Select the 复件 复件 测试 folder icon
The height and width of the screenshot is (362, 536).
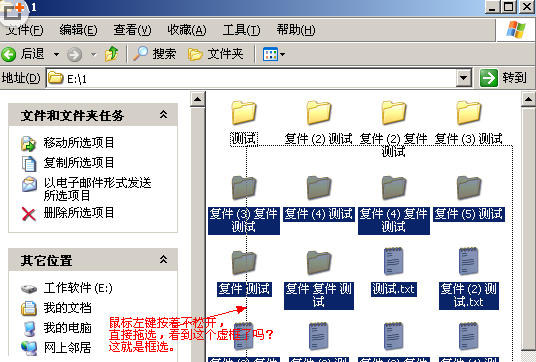tap(319, 263)
